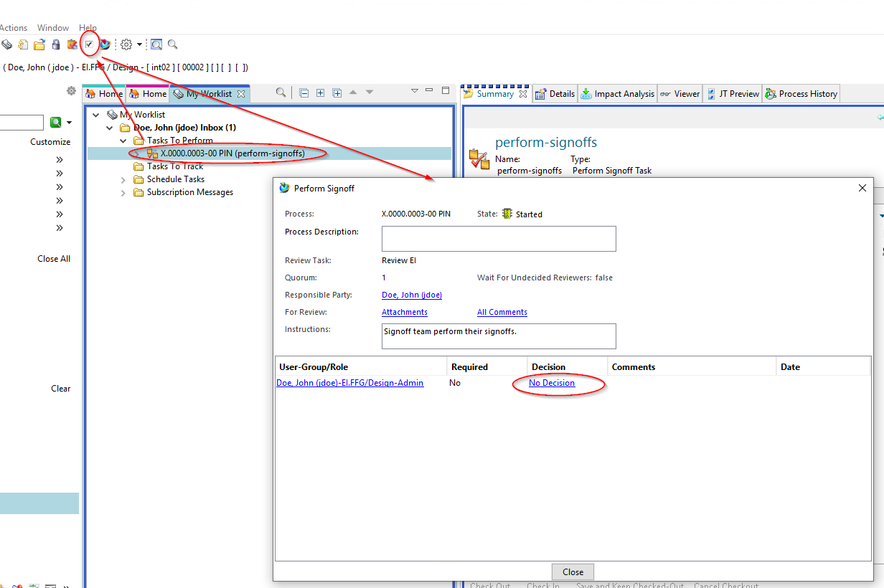This screenshot has height=588, width=884.
Task: Click the Collapse All minus icon in Worklist
Action: pos(304,93)
